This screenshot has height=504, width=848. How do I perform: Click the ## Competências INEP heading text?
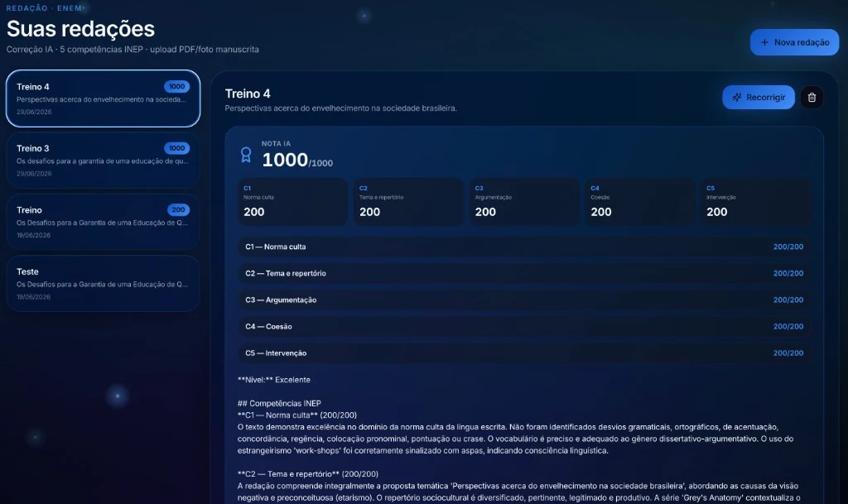click(x=279, y=404)
